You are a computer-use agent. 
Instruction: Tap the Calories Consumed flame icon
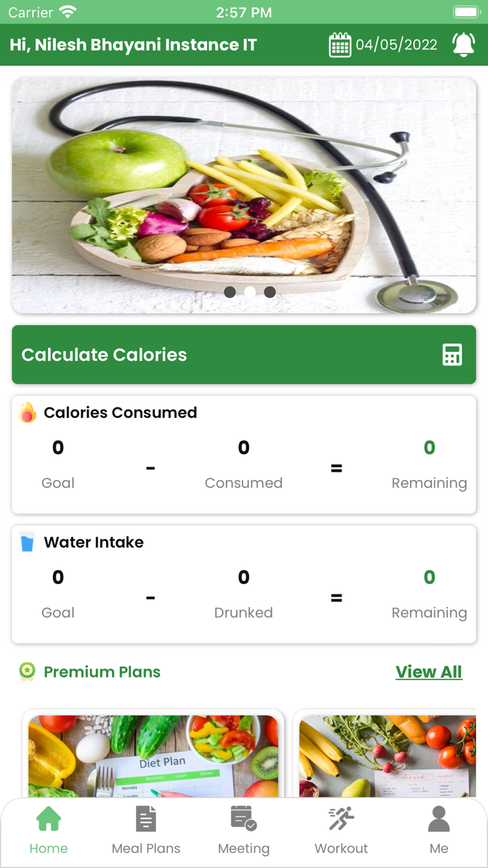click(x=27, y=412)
